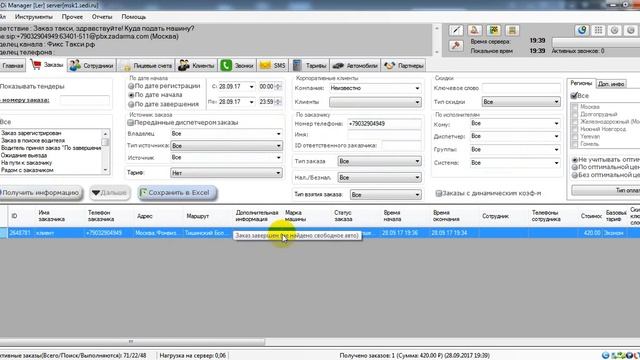
Task: Click the pen/edit icon in the top toolbar
Action: pyautogui.click(x=456, y=30)
